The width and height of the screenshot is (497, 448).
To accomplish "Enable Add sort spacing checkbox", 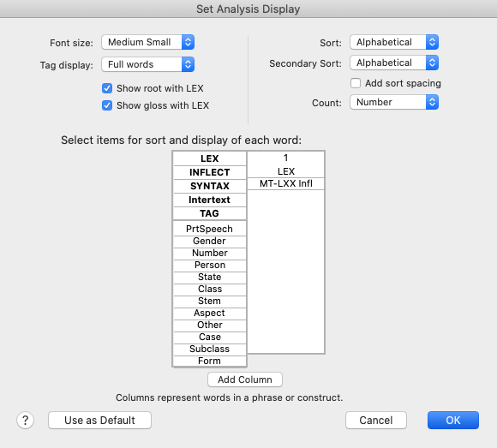I will 356,83.
